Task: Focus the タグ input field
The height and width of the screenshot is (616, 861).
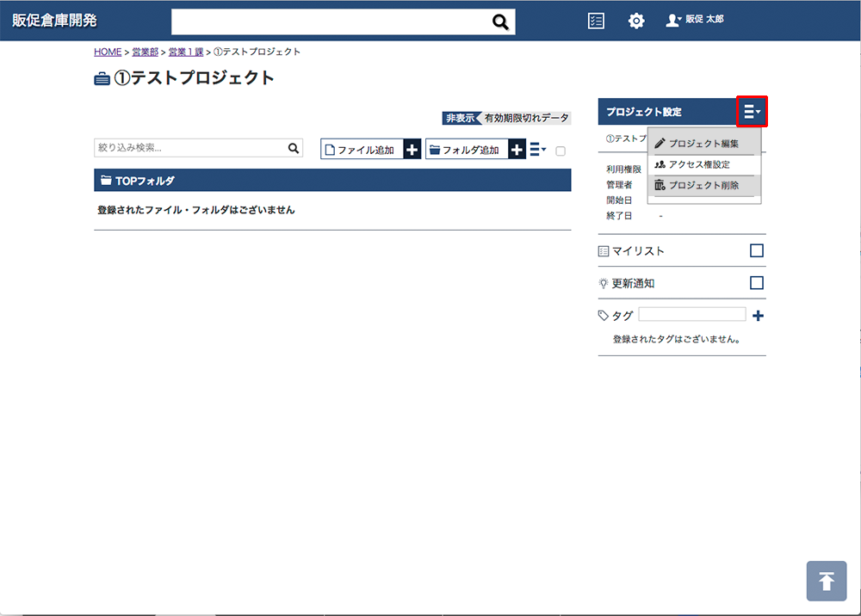Action: 692,314
